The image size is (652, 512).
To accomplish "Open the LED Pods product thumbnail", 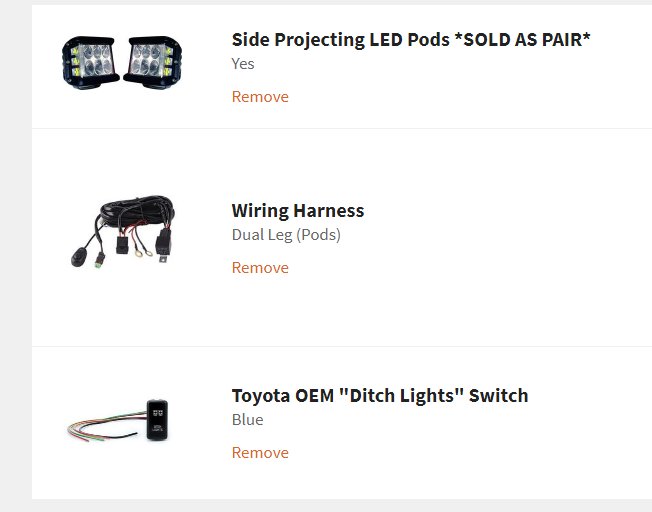I will 122,62.
